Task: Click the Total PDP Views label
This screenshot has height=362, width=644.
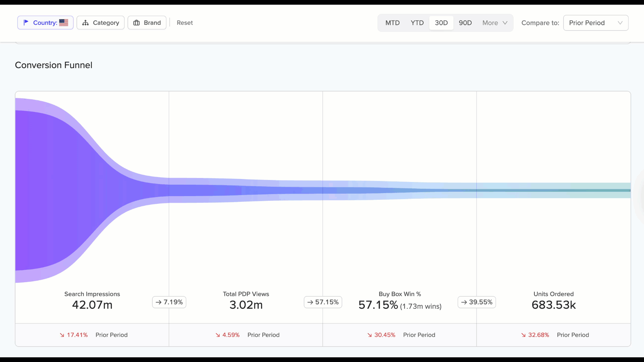Action: (x=246, y=294)
